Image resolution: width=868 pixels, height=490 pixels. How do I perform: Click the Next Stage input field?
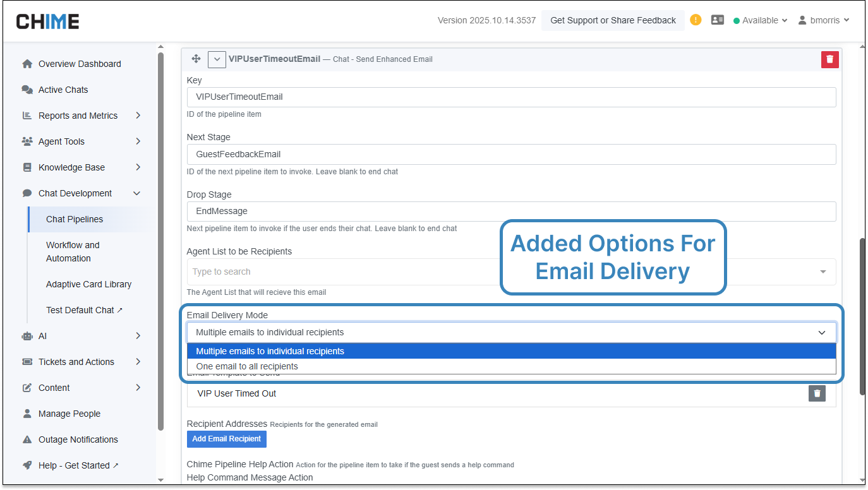pyautogui.click(x=510, y=154)
